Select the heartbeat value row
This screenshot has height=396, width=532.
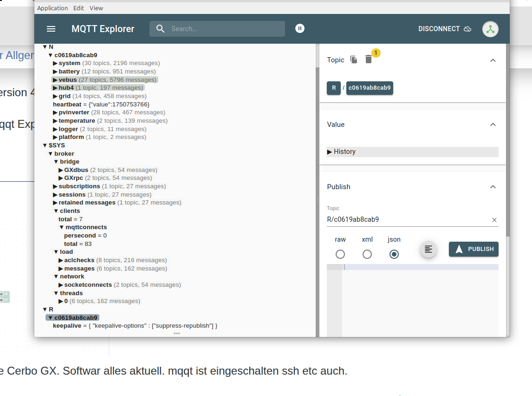pyautogui.click(x=101, y=104)
